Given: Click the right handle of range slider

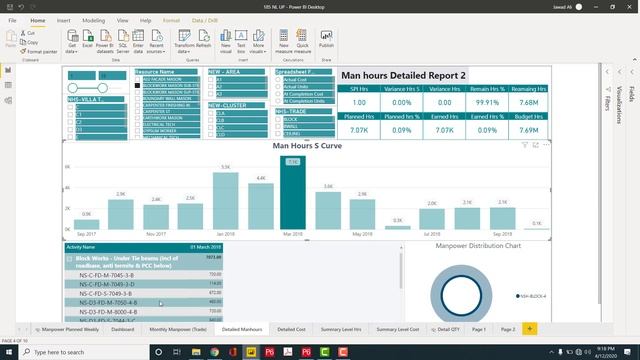Looking at the screenshot, I should coord(102,88).
